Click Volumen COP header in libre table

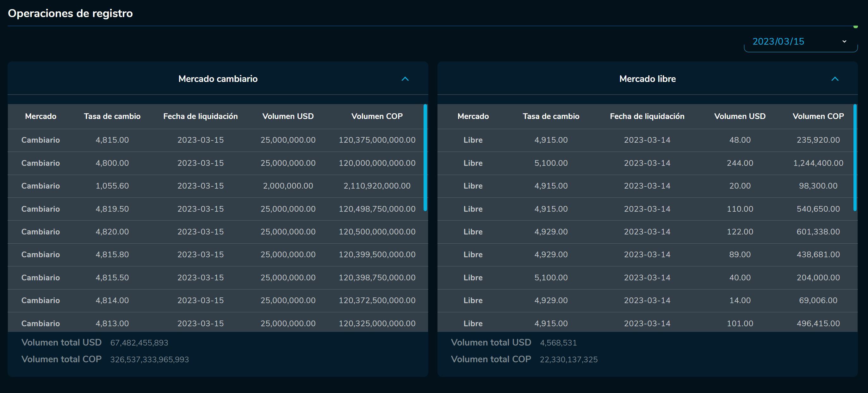click(818, 116)
